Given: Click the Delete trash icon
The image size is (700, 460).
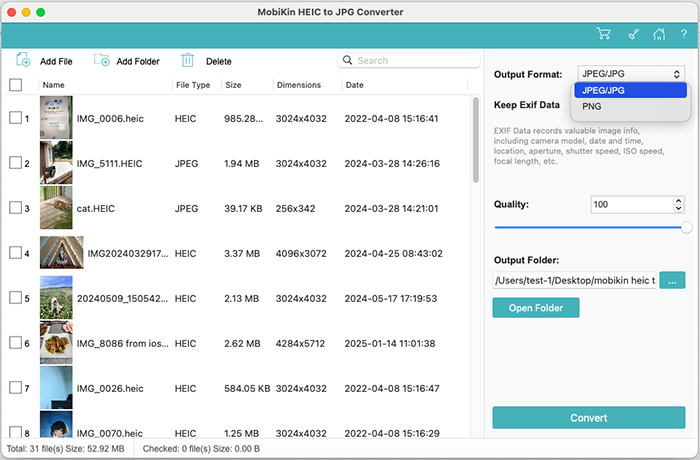Looking at the screenshot, I should (x=188, y=60).
